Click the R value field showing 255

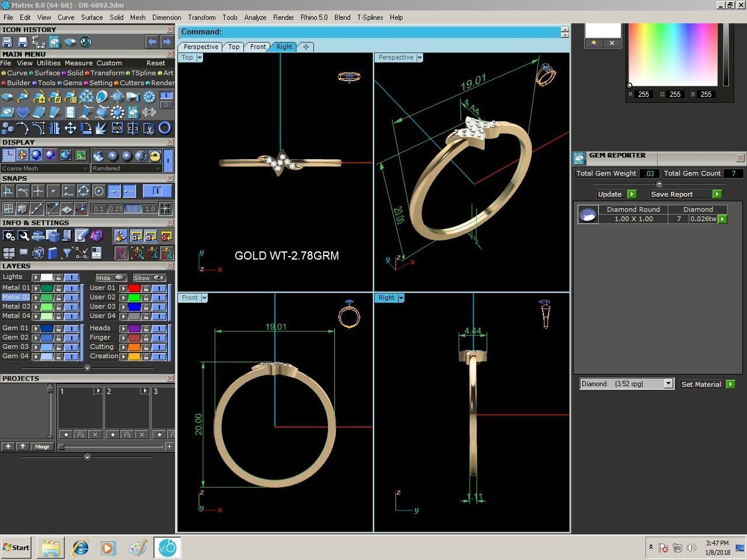(644, 94)
